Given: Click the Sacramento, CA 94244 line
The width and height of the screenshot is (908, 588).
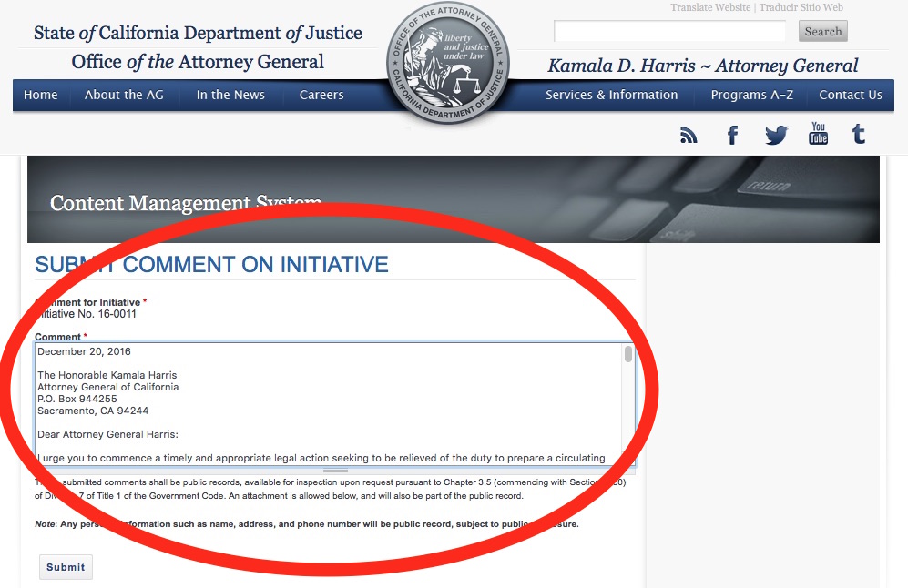Looking at the screenshot, I should coord(93,411).
